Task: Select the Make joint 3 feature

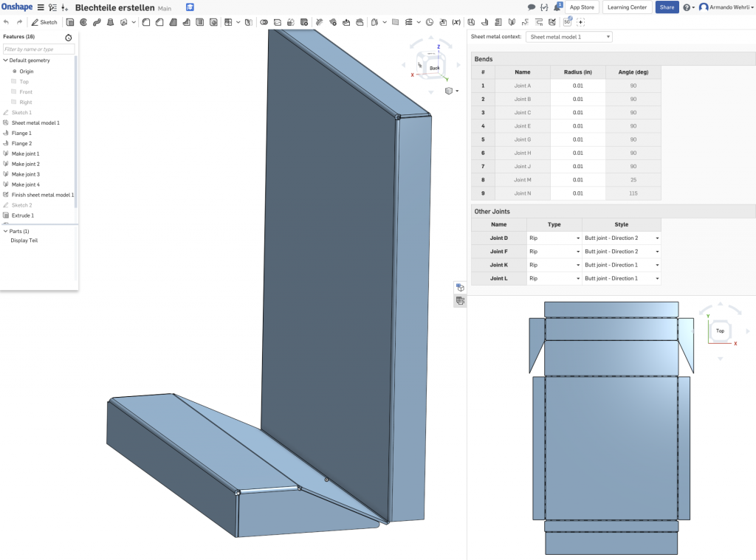Action: [x=26, y=174]
